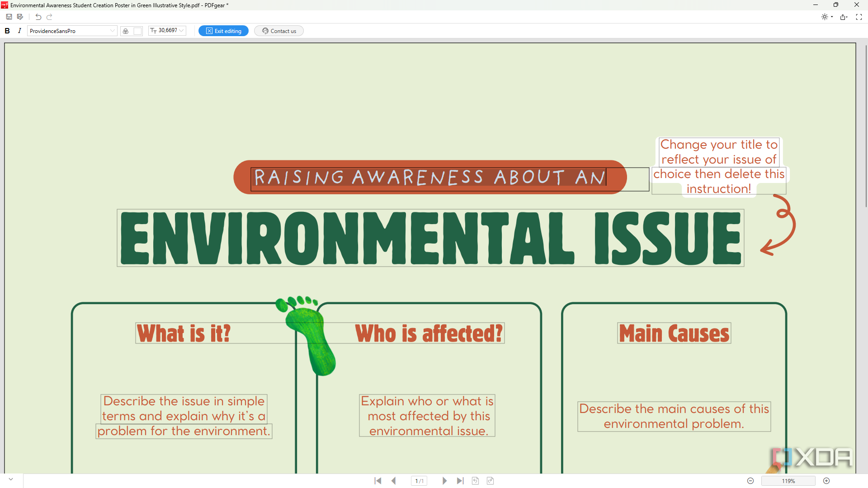
Task: Select the 'What is it?' heading
Action: 184,333
